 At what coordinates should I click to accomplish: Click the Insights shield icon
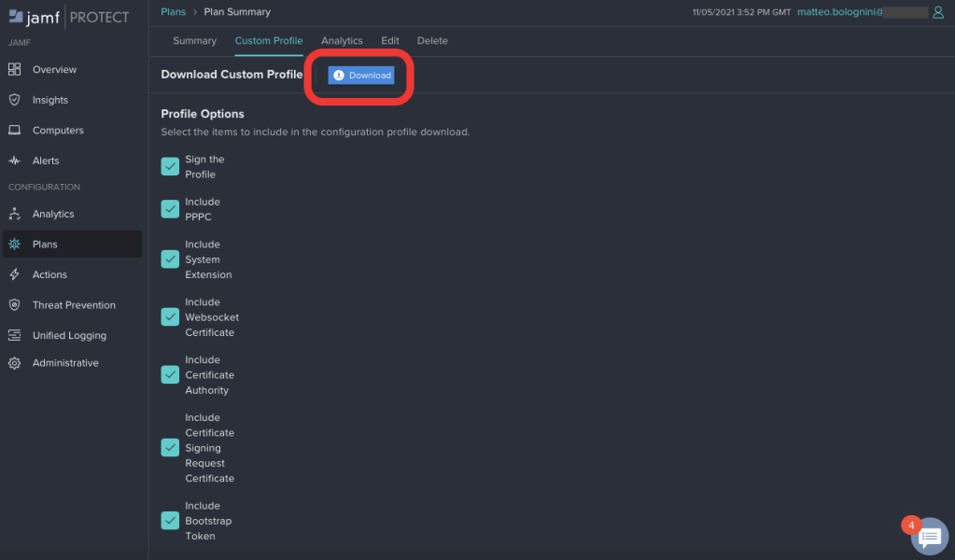click(x=14, y=100)
